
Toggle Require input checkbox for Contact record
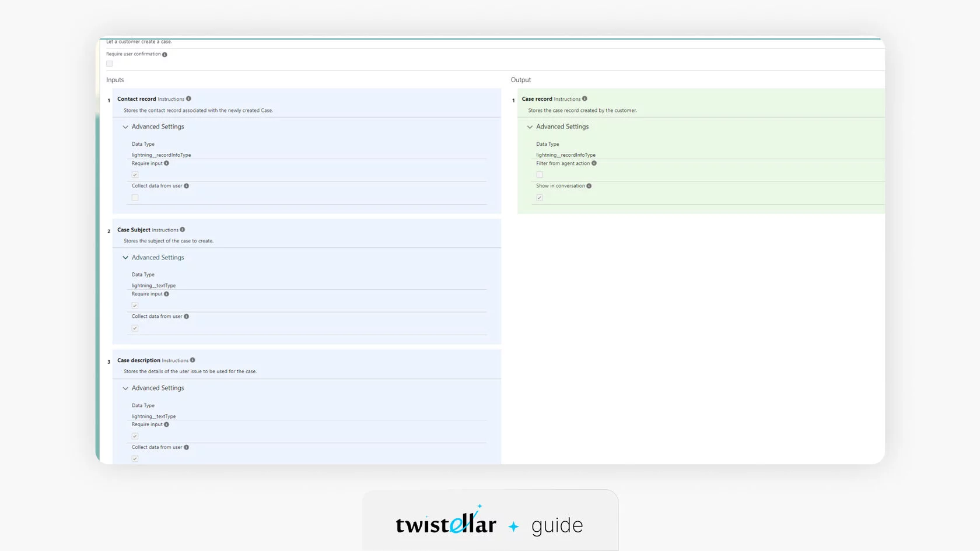135,175
